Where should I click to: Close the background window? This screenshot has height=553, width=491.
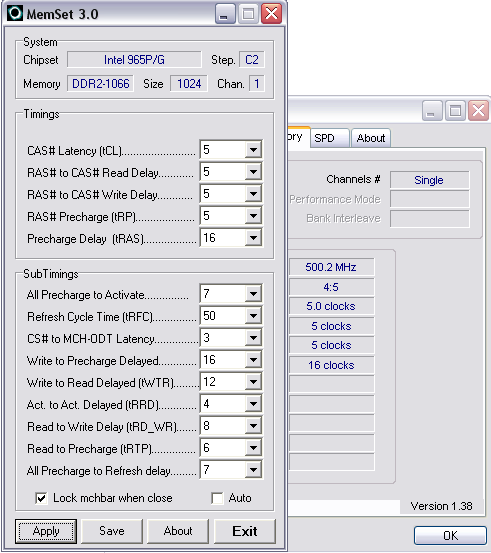tap(478, 111)
